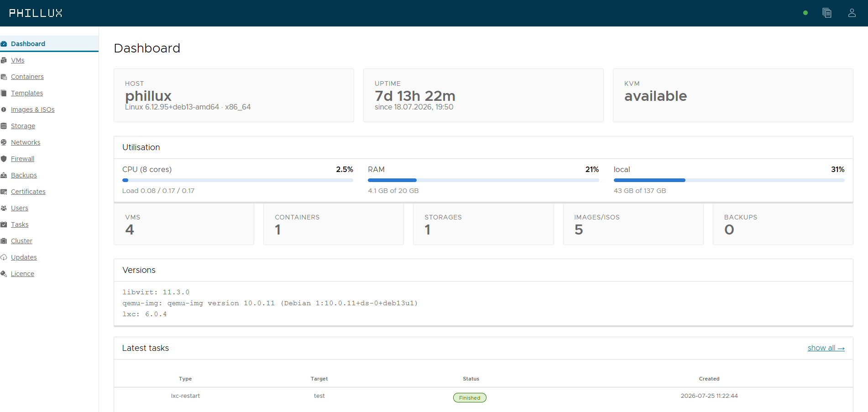This screenshot has width=868, height=412.
Task: Open the Containers section
Action: pyautogui.click(x=27, y=77)
